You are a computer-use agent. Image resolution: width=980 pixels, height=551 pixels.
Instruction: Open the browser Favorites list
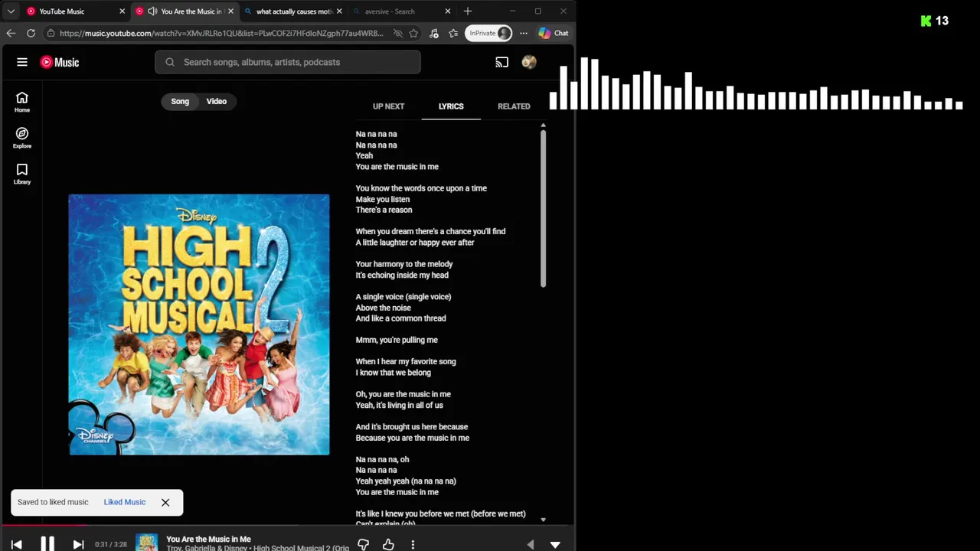point(453,33)
